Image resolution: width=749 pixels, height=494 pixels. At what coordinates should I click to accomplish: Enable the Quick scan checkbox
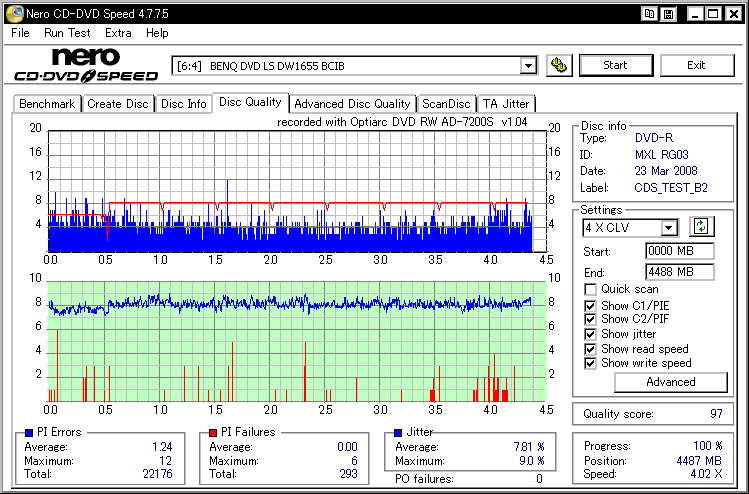click(590, 290)
